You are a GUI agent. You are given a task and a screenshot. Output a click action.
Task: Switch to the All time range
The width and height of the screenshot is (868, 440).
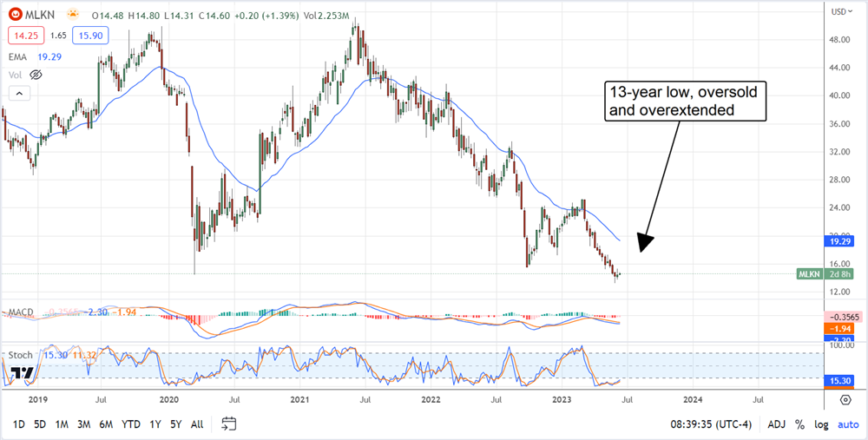pos(196,424)
